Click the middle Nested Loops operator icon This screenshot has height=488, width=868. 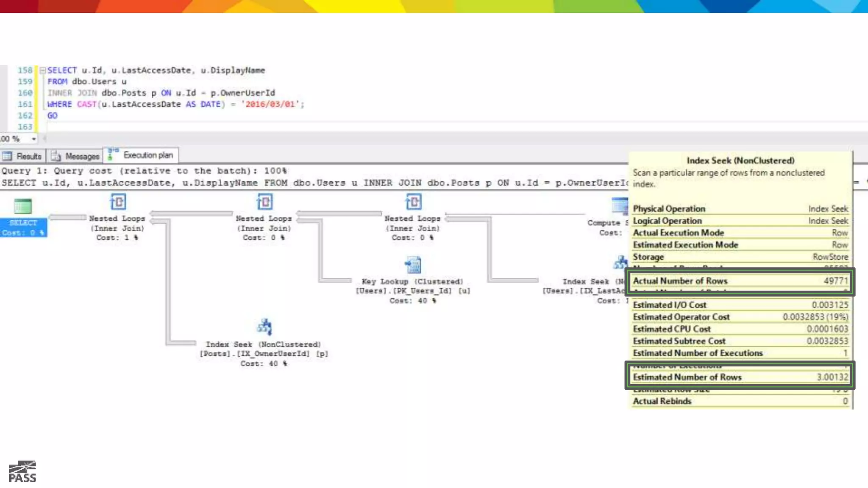click(x=264, y=202)
